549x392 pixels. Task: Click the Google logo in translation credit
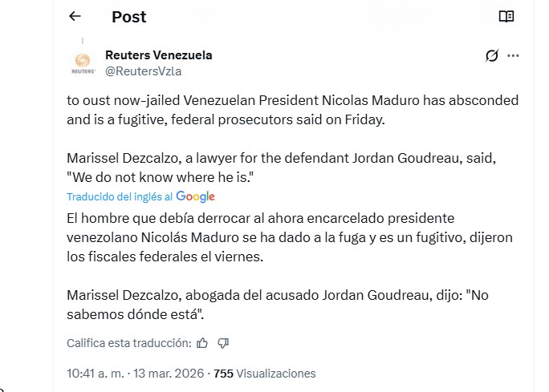point(195,196)
